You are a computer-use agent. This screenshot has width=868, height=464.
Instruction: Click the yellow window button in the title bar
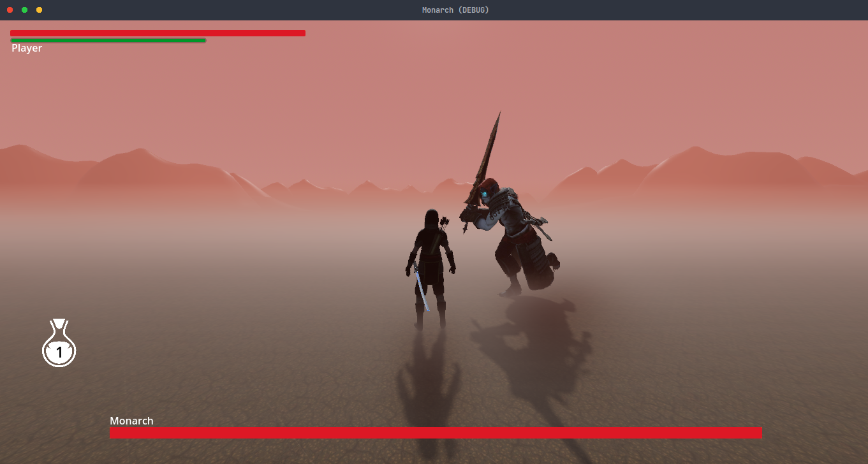click(39, 10)
